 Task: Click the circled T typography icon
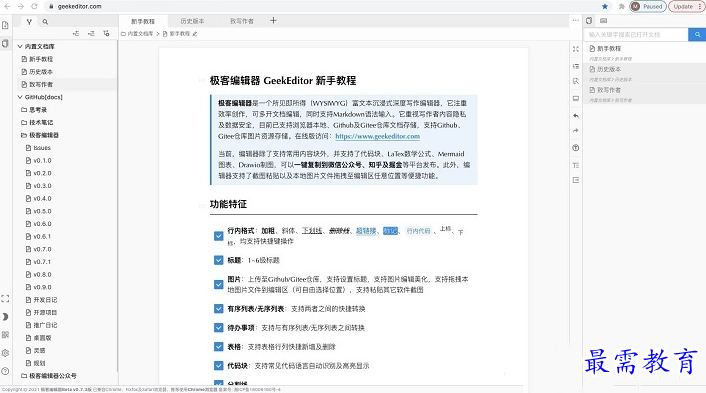[575, 148]
